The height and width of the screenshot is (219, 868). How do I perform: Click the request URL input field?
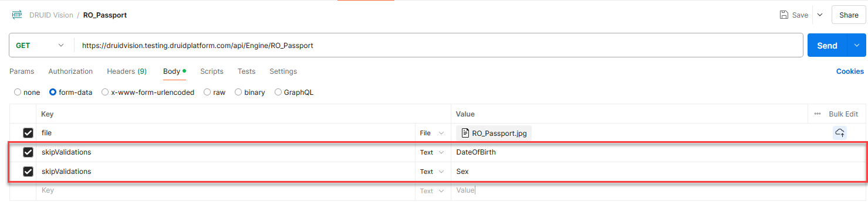click(x=438, y=45)
